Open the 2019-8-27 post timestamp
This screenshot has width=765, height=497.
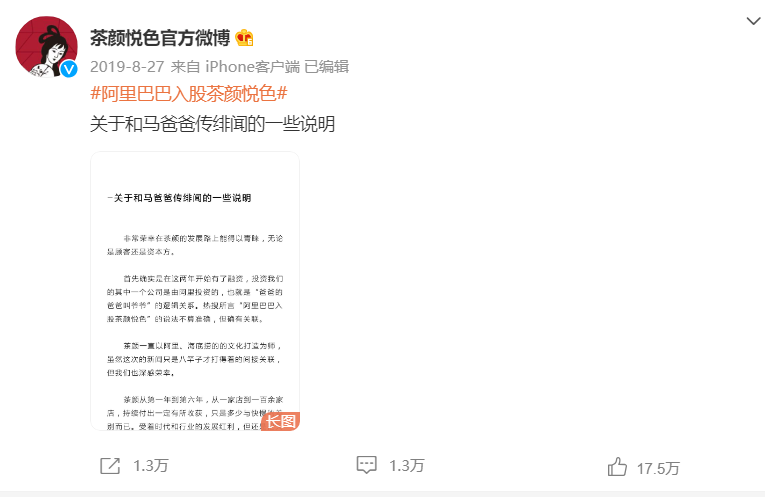[x=127, y=66]
